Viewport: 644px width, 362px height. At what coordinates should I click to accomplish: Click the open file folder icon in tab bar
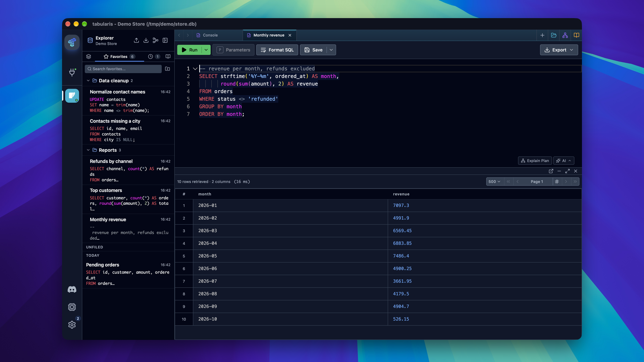click(554, 35)
